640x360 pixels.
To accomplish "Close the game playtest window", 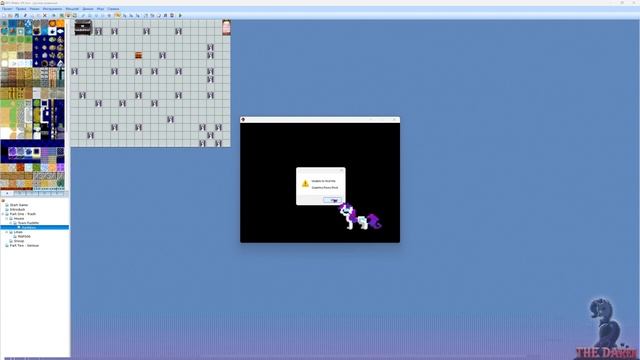I will click(x=394, y=120).
